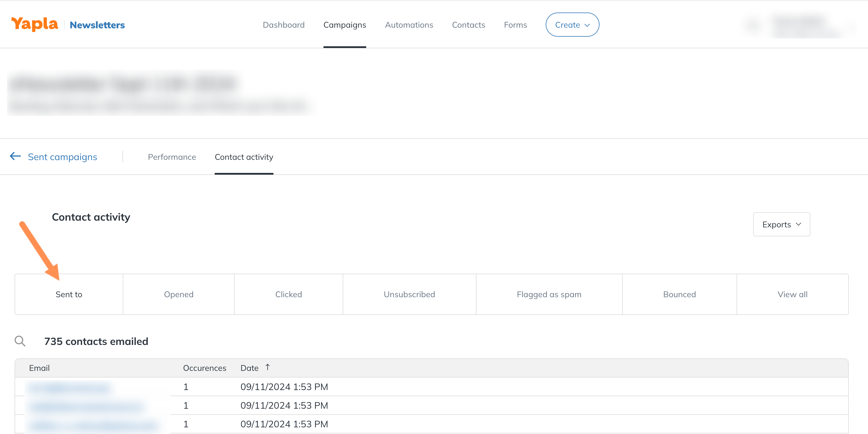Navigate to Forms
This screenshot has width=868, height=434.
[x=515, y=25]
